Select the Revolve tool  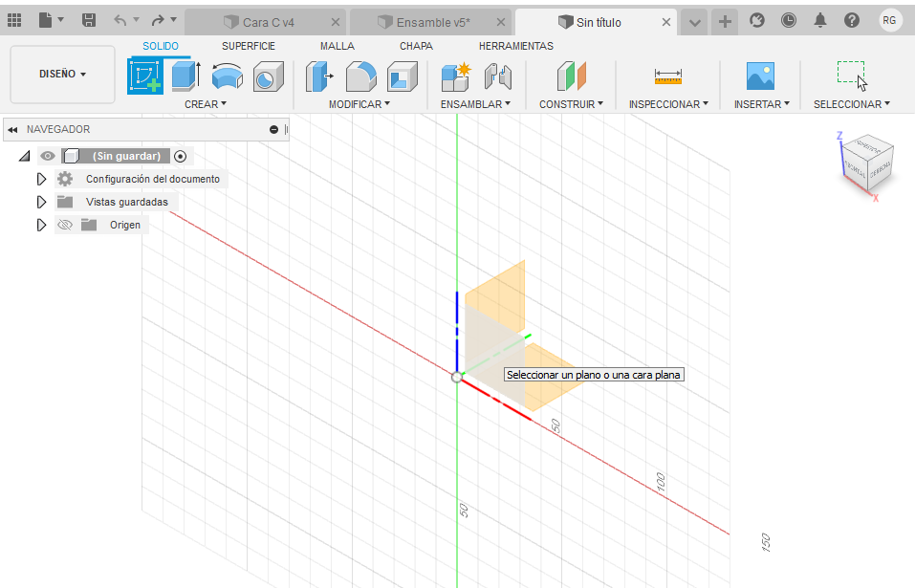coord(227,76)
